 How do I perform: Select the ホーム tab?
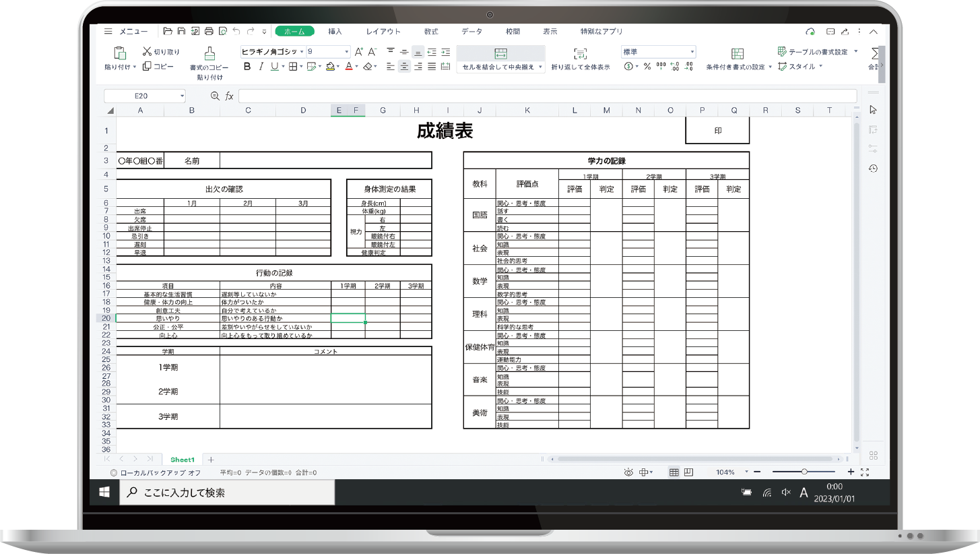pos(294,31)
